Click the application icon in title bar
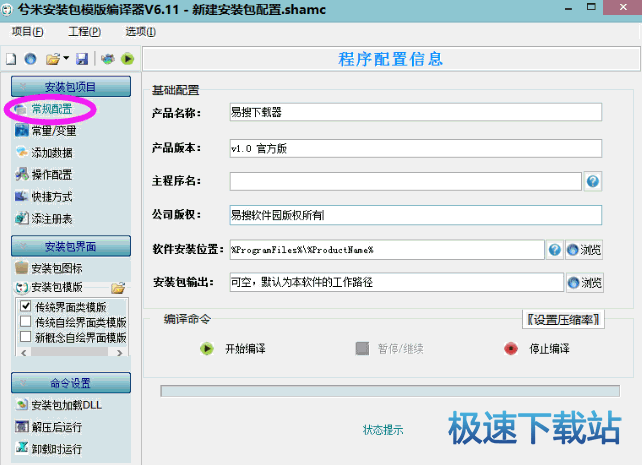Image resolution: width=642 pixels, height=465 pixels. [7, 9]
